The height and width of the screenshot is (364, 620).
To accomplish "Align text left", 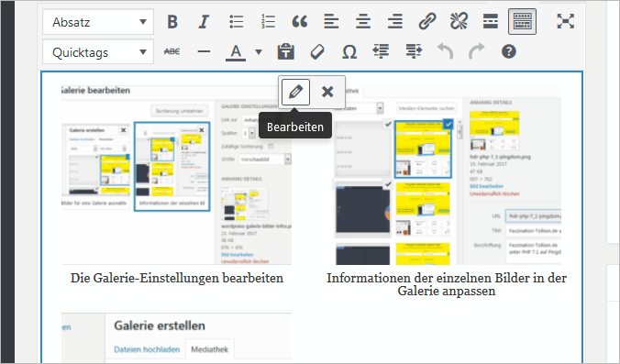I will 331,22.
